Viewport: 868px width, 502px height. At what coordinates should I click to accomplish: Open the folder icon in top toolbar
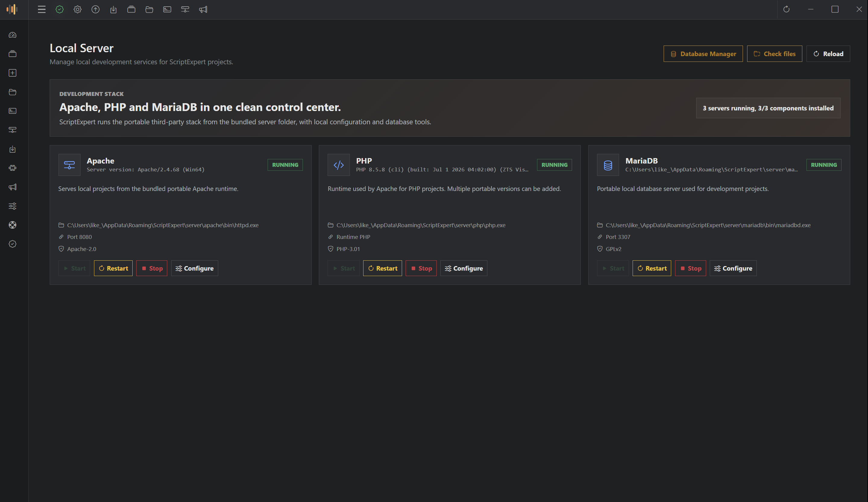pos(149,9)
